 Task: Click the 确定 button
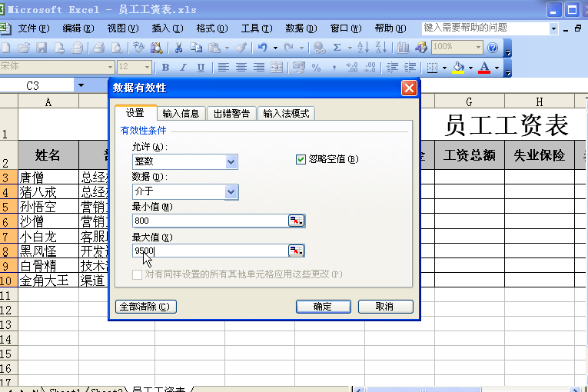(323, 307)
